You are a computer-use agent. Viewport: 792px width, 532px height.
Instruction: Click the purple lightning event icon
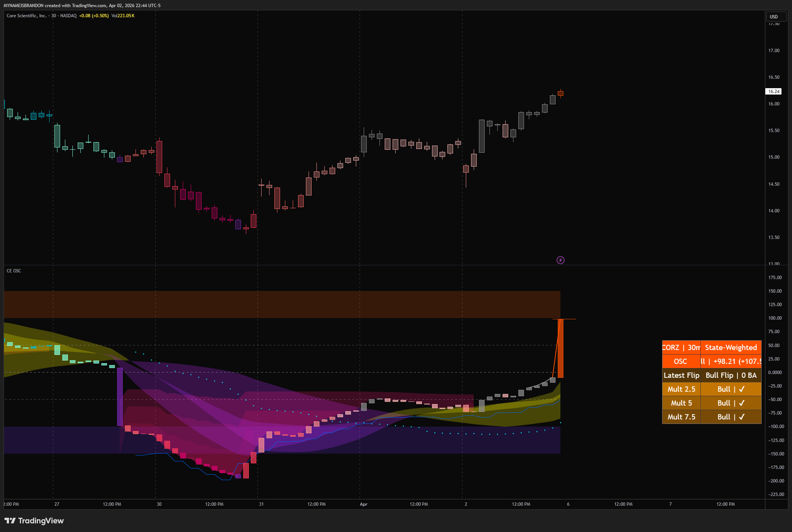pos(560,260)
